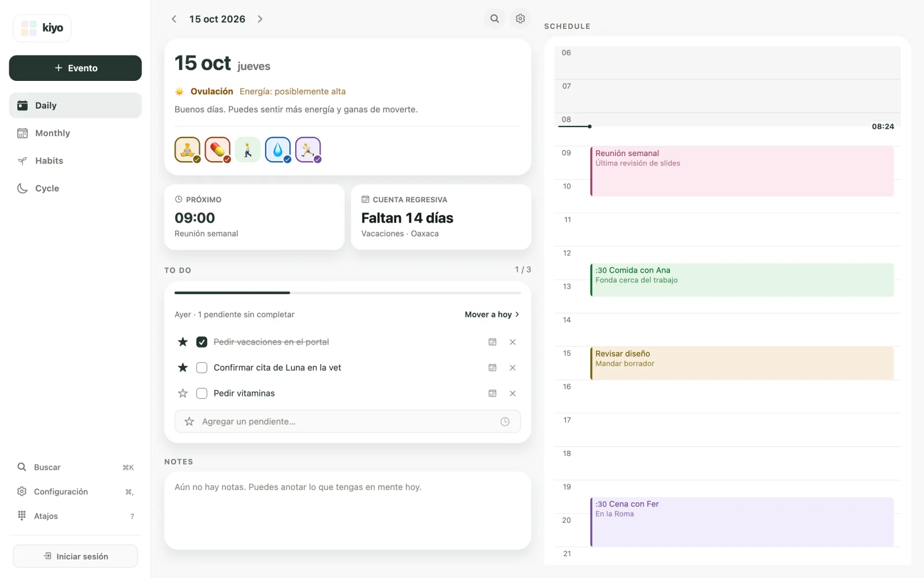Image resolution: width=924 pixels, height=578 pixels.
Task: Click the 'Agregar un pendiente...' input field
Action: tap(348, 421)
